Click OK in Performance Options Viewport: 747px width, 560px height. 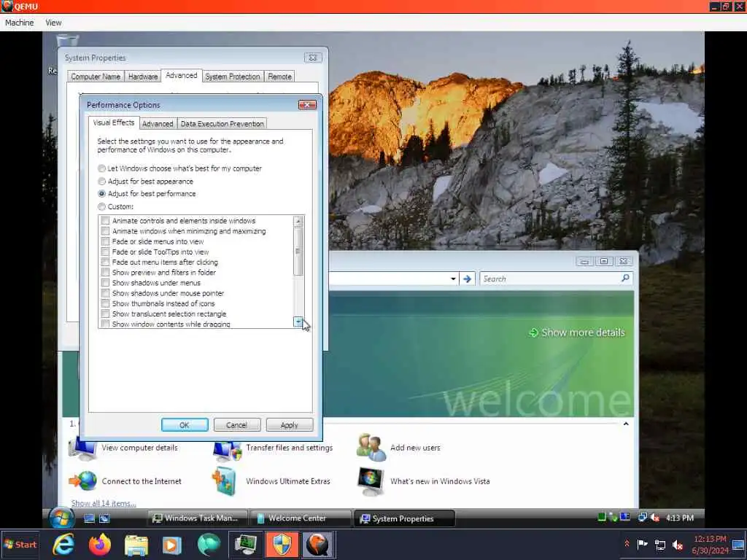click(x=185, y=425)
